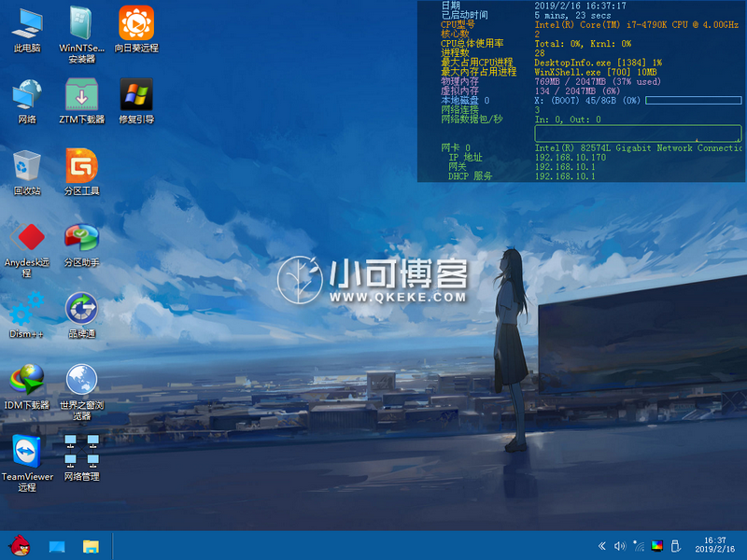The height and width of the screenshot is (560, 747).
Task: Open the Angry Bird start menu button
Action: tap(19, 546)
